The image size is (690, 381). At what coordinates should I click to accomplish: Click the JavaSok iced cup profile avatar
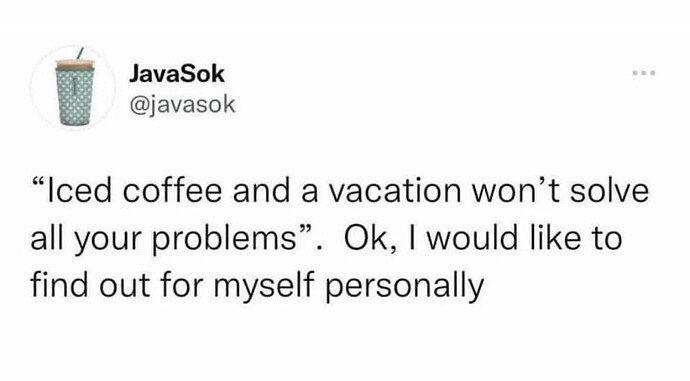pyautogui.click(x=73, y=88)
